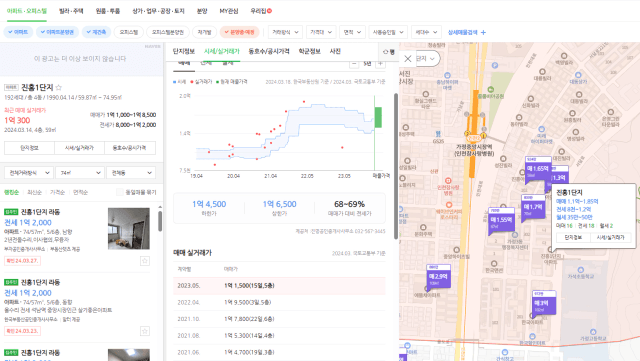
Task: Select the 매 2.9억 map price marker
Action: tap(438, 276)
